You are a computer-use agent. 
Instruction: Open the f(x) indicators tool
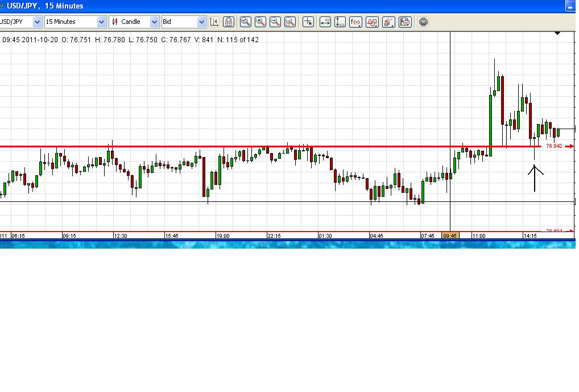(x=355, y=22)
